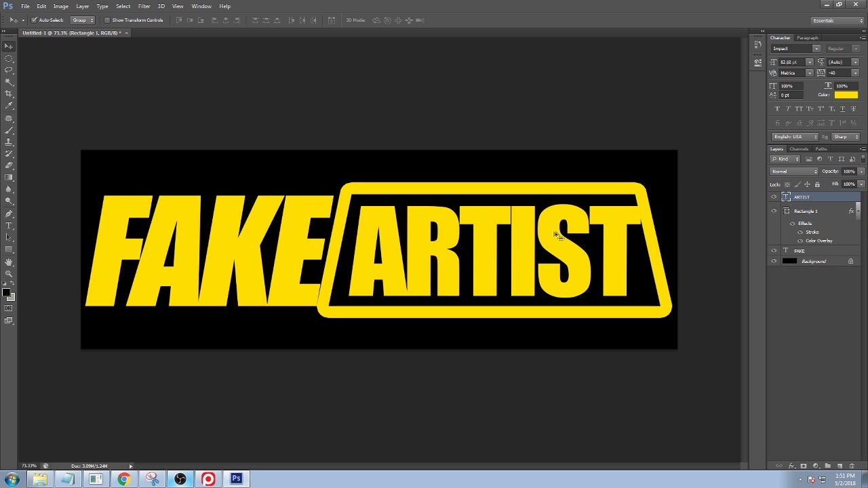
Task: Select the Eraser tool
Action: point(9,165)
